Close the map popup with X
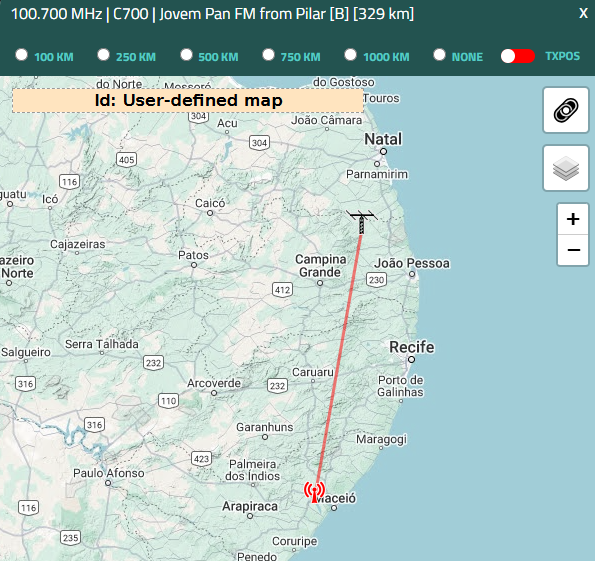The image size is (595, 561). 583,14
